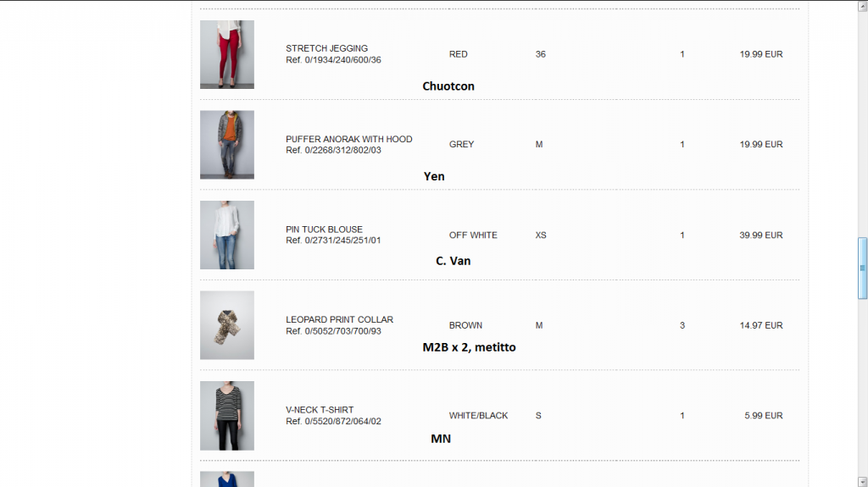Click the scrollbar track below the thumb
Viewport: 868px width, 487px height.
(x=862, y=387)
